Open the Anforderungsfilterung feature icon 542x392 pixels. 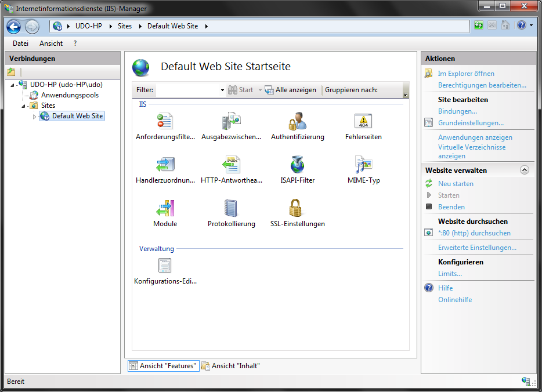pyautogui.click(x=165, y=122)
